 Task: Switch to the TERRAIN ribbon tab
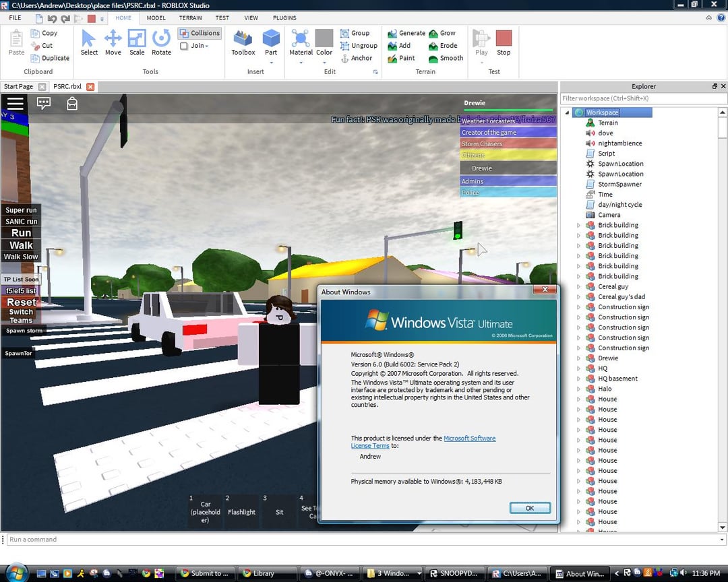pos(190,18)
